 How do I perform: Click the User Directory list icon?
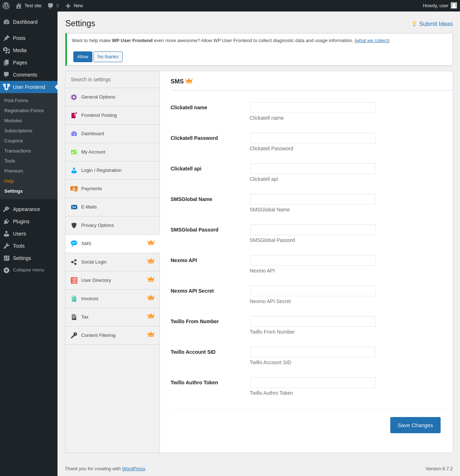(74, 280)
